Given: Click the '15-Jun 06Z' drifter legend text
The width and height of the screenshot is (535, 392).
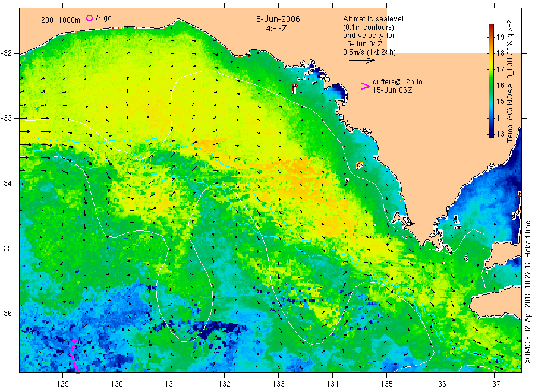Looking at the screenshot, I should (392, 90).
